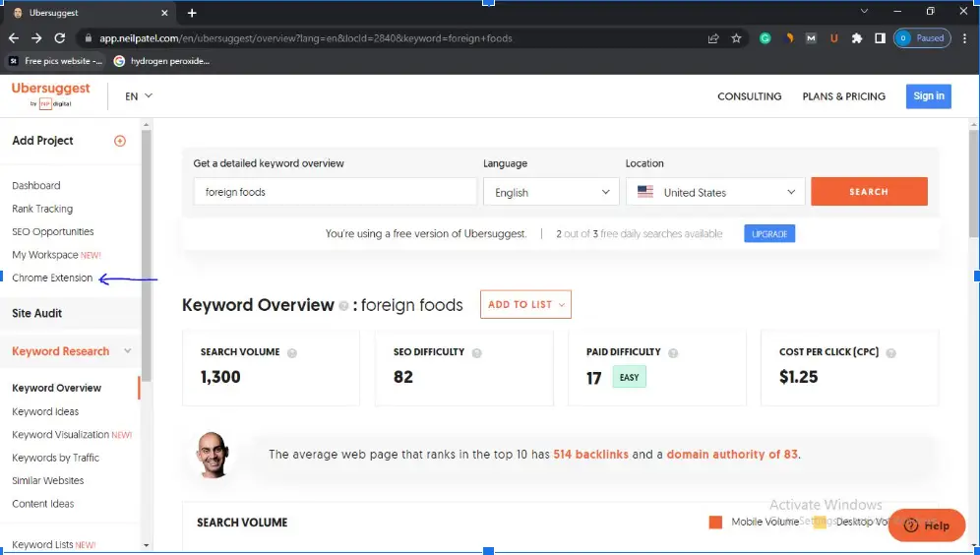Click the Neil Patel avatar image
980x555 pixels.
[213, 455]
